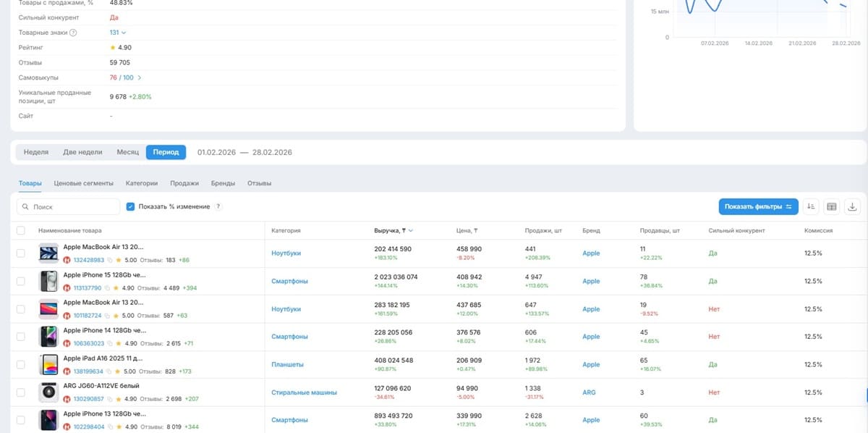This screenshot has width=868, height=433.
Task: Select the Месяц period tab
Action: coord(128,152)
